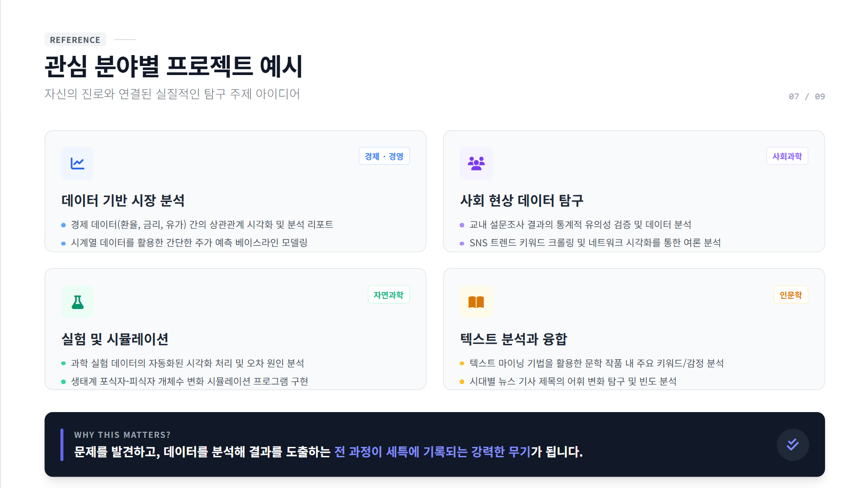Select the 사회 현상 데이터 탐구 card title
This screenshot has height=488, width=868.
coord(522,201)
